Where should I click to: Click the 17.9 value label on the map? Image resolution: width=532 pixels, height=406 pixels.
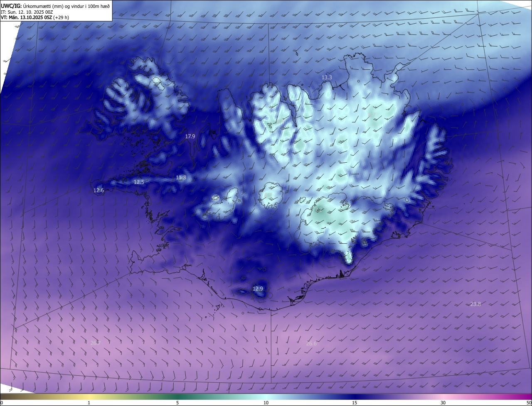point(190,136)
